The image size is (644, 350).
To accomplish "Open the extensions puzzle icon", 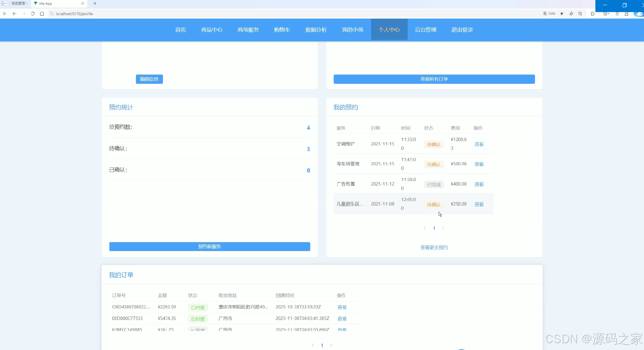I will click(x=593, y=14).
